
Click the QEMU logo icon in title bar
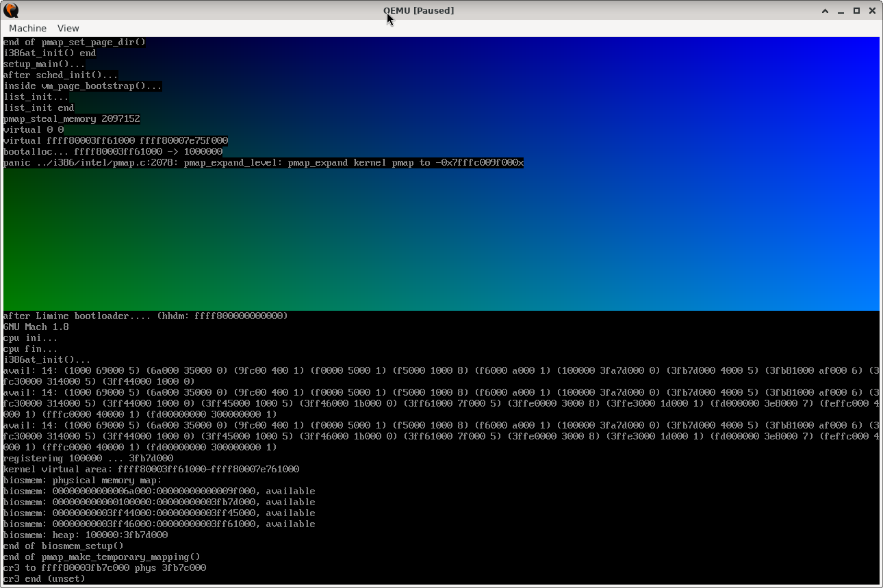tap(11, 10)
